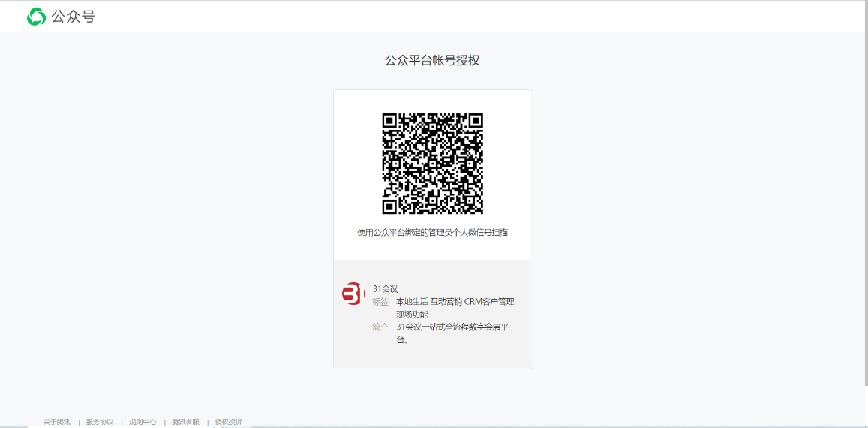Go to 规则中心 in the footer
Viewport: 868px width, 428px height.
click(143, 422)
